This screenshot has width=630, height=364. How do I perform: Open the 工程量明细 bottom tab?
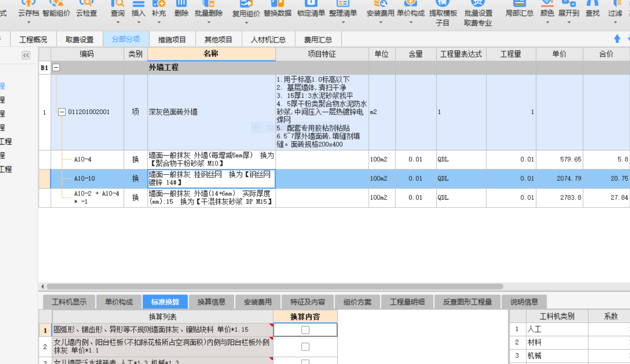pyautogui.click(x=407, y=302)
